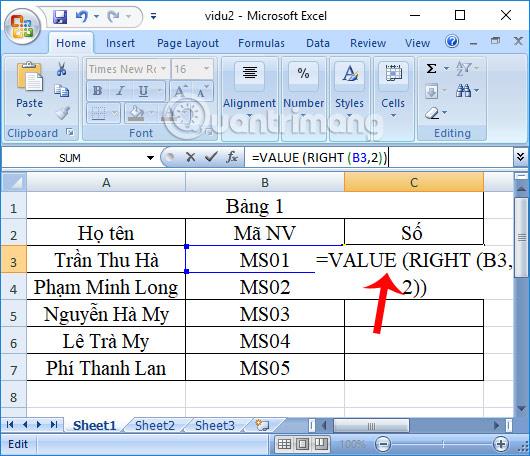This screenshot has width=530, height=456.
Task: Click the Fill Color bucket
Action: 136,113
